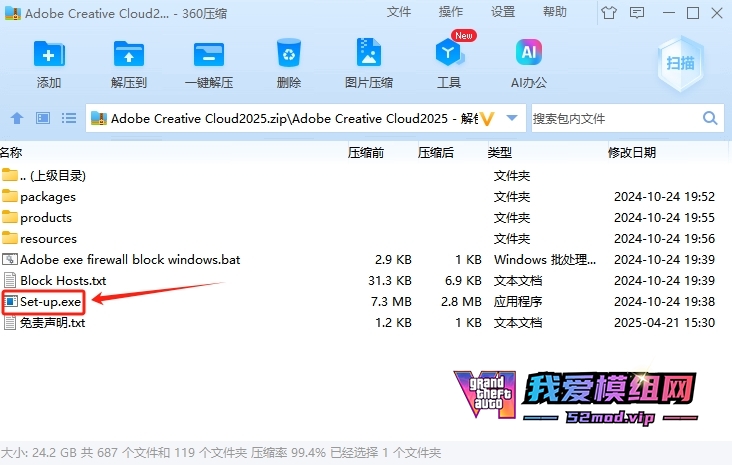Sort by the 名称 column header
Image resolution: width=732 pixels, height=465 pixels.
(11, 153)
